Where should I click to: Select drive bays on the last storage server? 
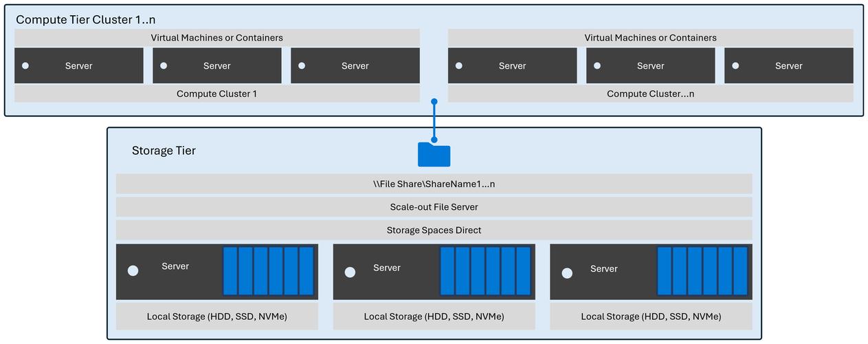pos(702,271)
